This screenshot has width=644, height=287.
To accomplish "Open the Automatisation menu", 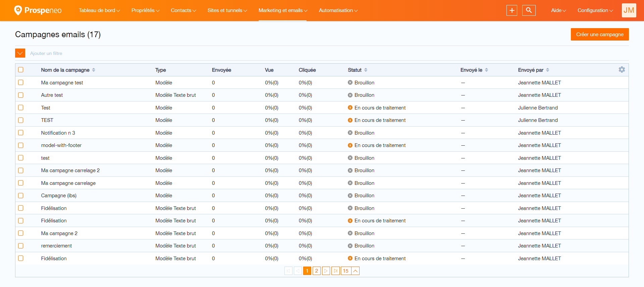I will point(338,10).
